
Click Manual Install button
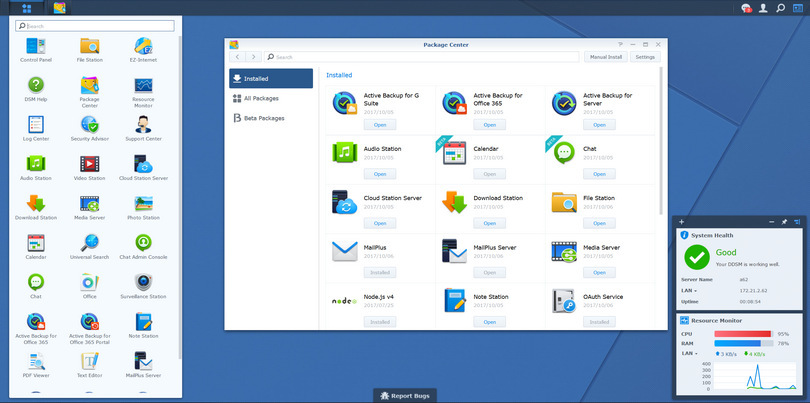pyautogui.click(x=606, y=57)
